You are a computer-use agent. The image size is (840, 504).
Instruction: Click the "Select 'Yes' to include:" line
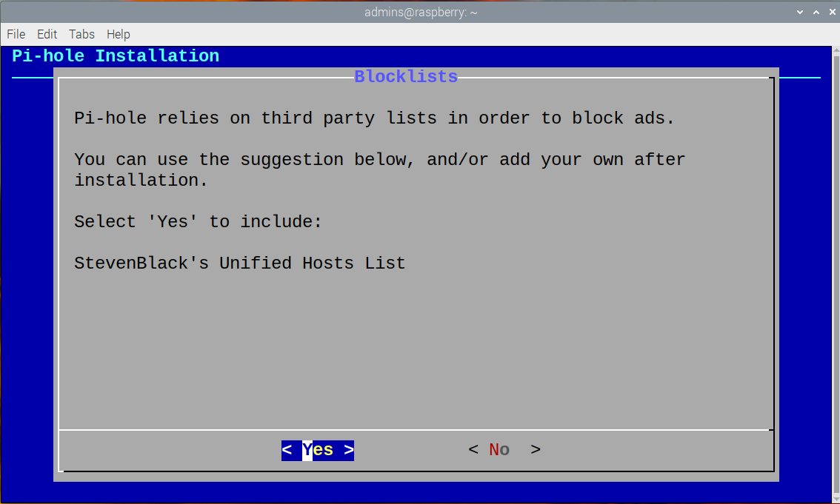coord(199,221)
